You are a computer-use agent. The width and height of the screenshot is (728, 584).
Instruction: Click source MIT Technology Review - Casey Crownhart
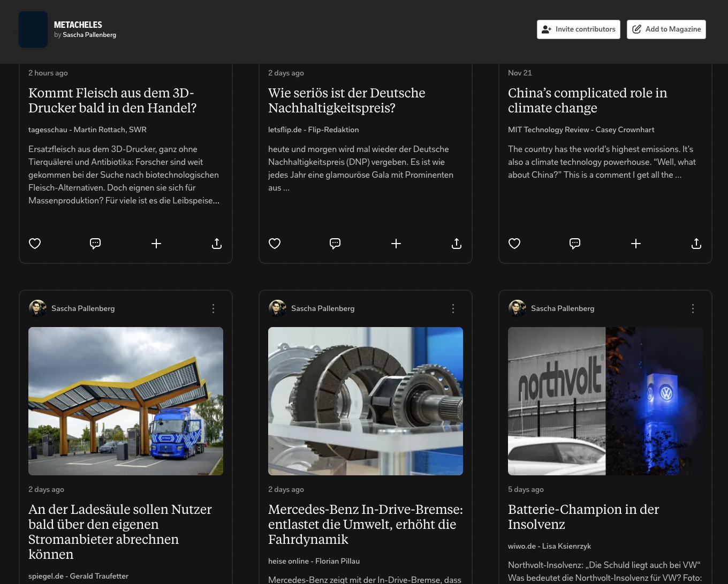pyautogui.click(x=581, y=130)
